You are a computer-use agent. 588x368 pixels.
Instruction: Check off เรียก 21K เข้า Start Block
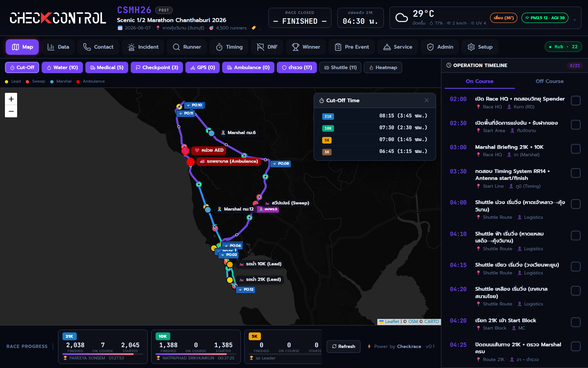pos(576,322)
